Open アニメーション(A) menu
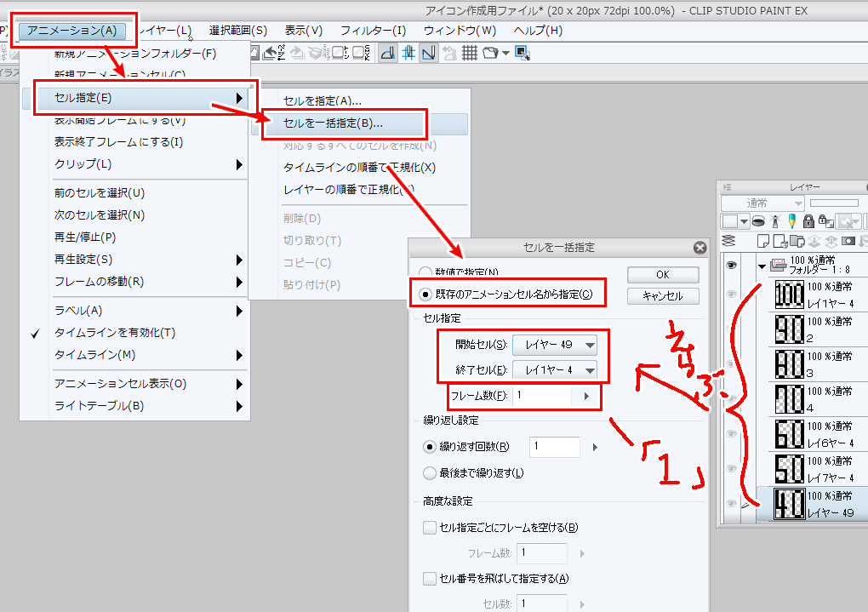This screenshot has width=868, height=612. pyautogui.click(x=72, y=31)
